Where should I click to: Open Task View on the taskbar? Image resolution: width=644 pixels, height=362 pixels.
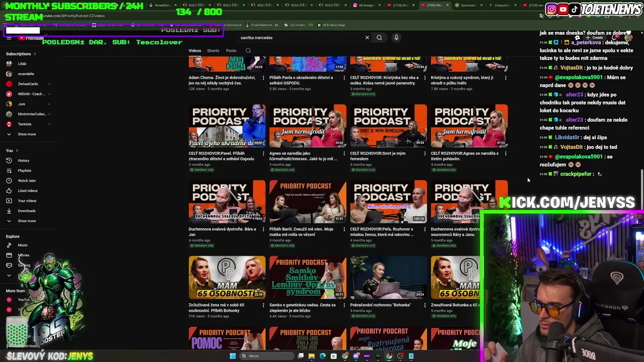(x=300, y=356)
